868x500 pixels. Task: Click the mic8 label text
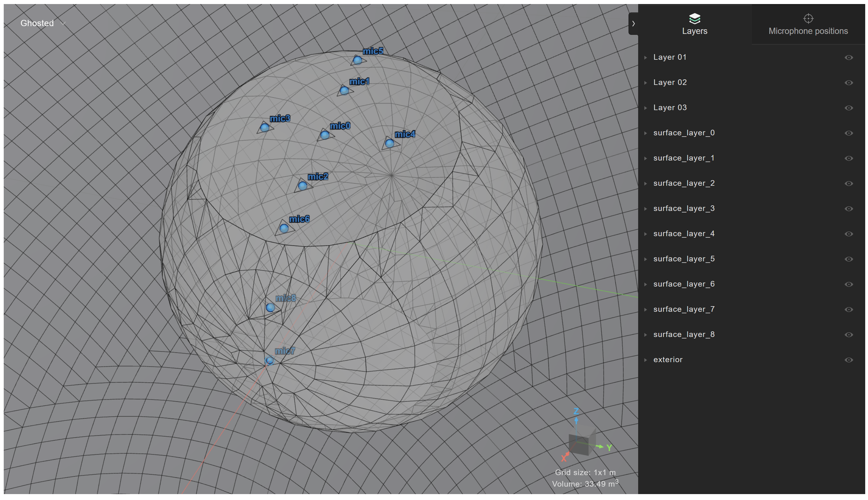coord(285,298)
